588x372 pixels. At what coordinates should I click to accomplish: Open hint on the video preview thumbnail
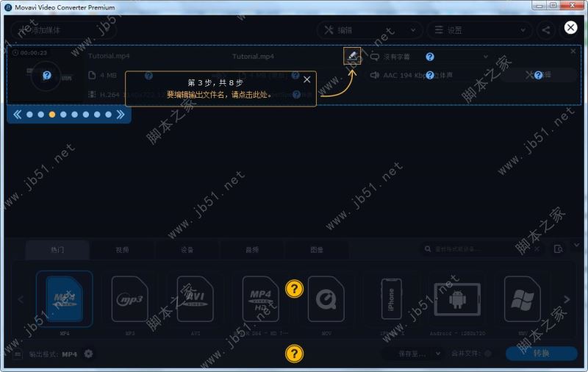point(47,76)
